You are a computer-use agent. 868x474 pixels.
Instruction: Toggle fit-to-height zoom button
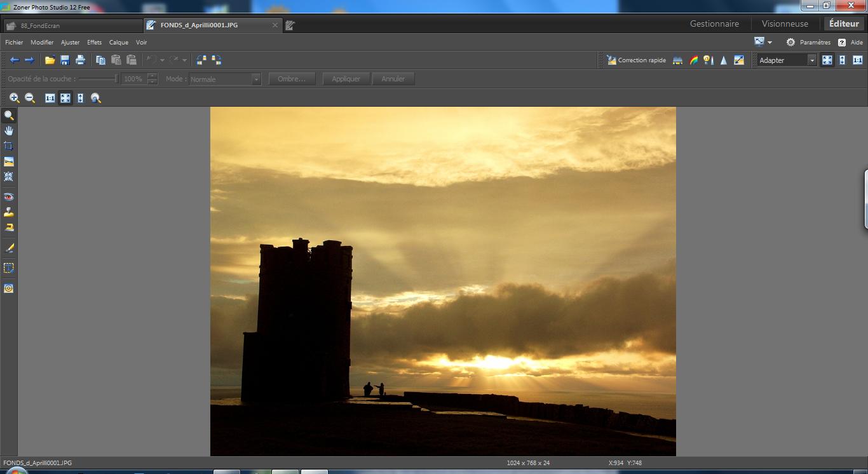click(x=842, y=60)
